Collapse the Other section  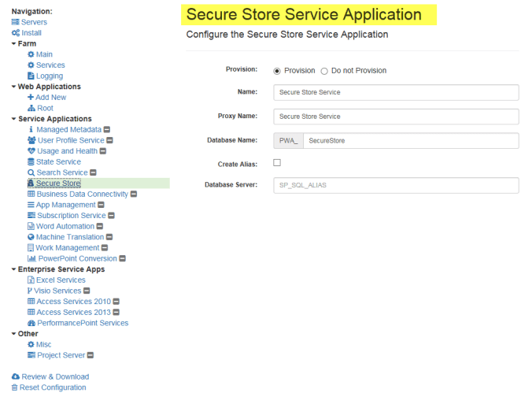[13, 334]
